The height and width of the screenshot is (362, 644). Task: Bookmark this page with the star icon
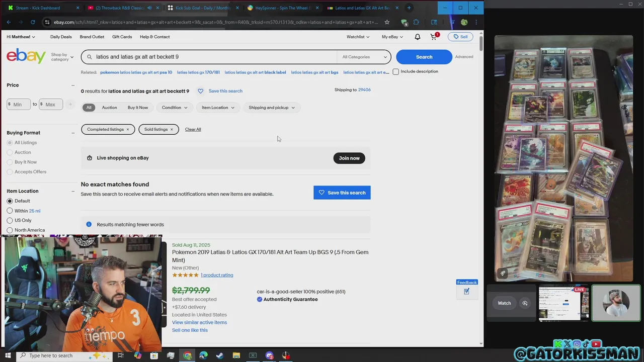387,22
